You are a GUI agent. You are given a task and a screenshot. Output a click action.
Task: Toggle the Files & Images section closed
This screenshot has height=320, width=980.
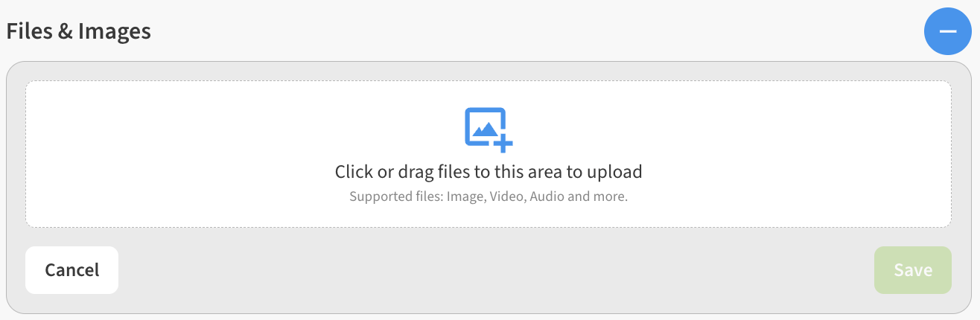click(x=947, y=31)
